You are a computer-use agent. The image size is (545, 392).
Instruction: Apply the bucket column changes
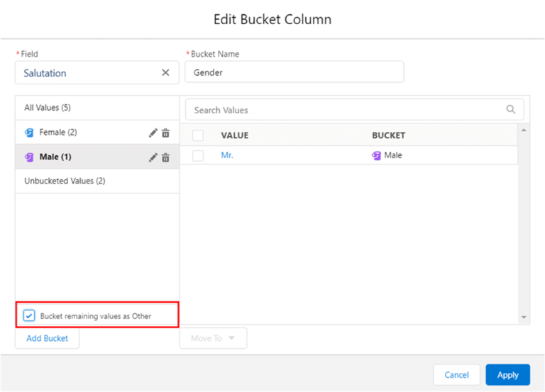[507, 375]
